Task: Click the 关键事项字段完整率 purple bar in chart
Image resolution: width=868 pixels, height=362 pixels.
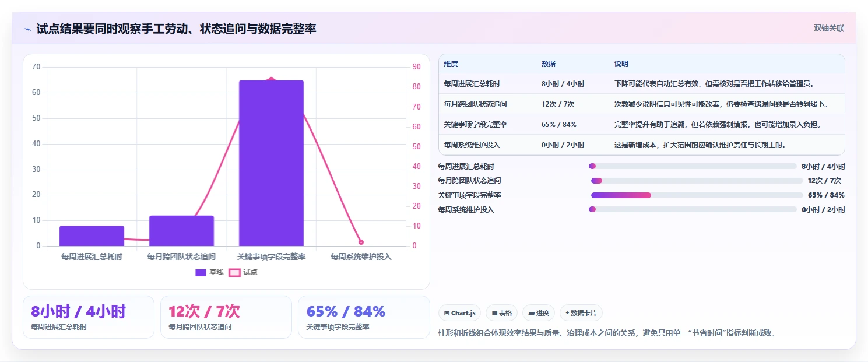Action: click(x=271, y=163)
